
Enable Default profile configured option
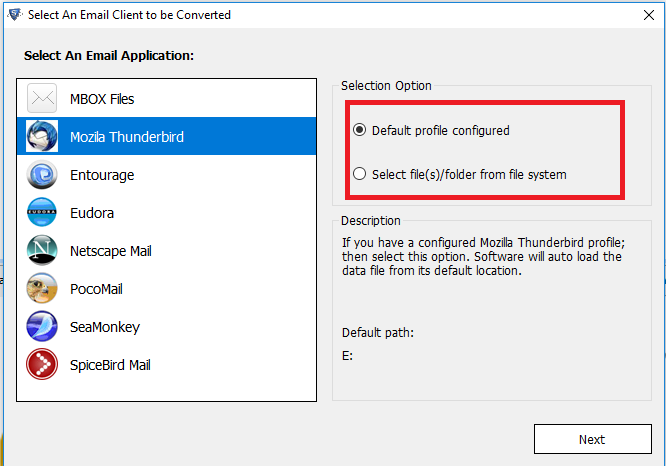(359, 130)
